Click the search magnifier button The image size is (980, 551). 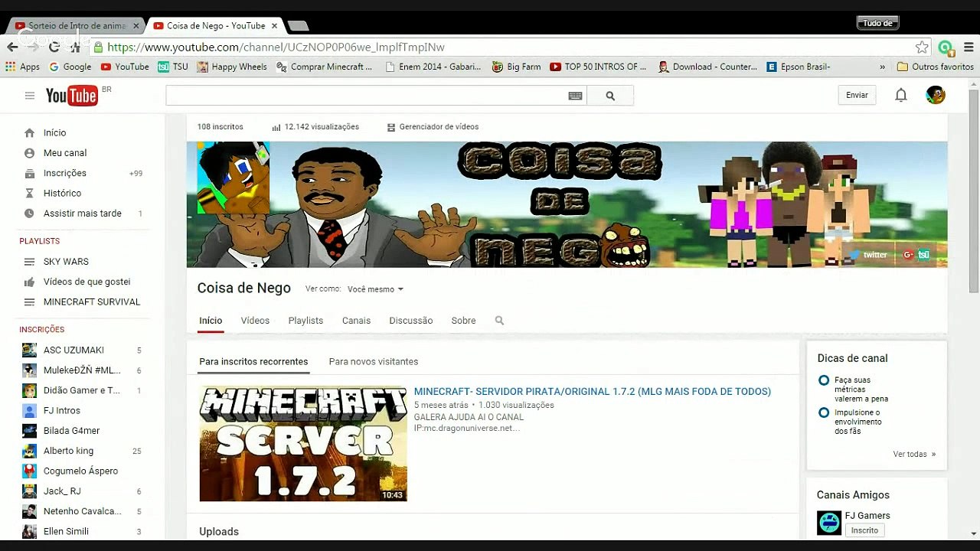pos(610,96)
